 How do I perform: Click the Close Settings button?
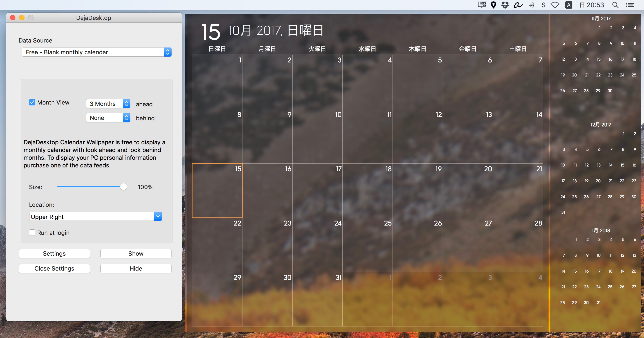coord(55,268)
